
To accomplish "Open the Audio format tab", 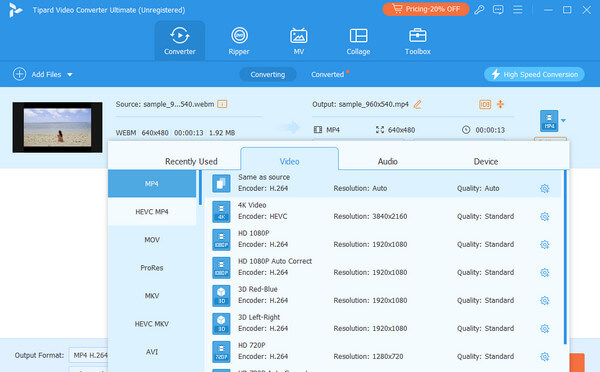I will [x=388, y=162].
